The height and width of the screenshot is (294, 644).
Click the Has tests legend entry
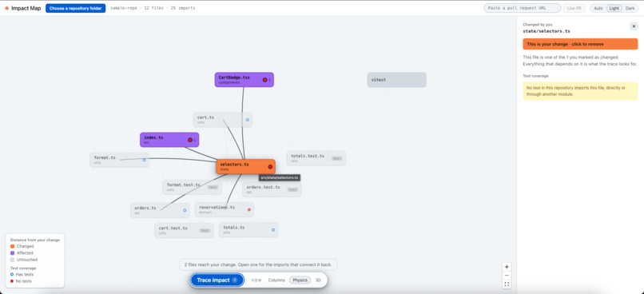point(22,274)
